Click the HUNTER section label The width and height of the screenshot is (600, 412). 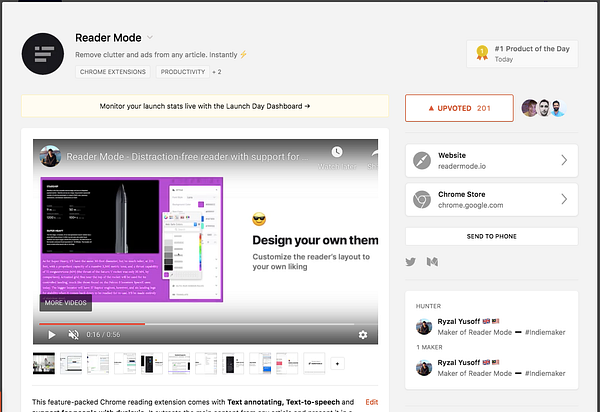[428, 306]
